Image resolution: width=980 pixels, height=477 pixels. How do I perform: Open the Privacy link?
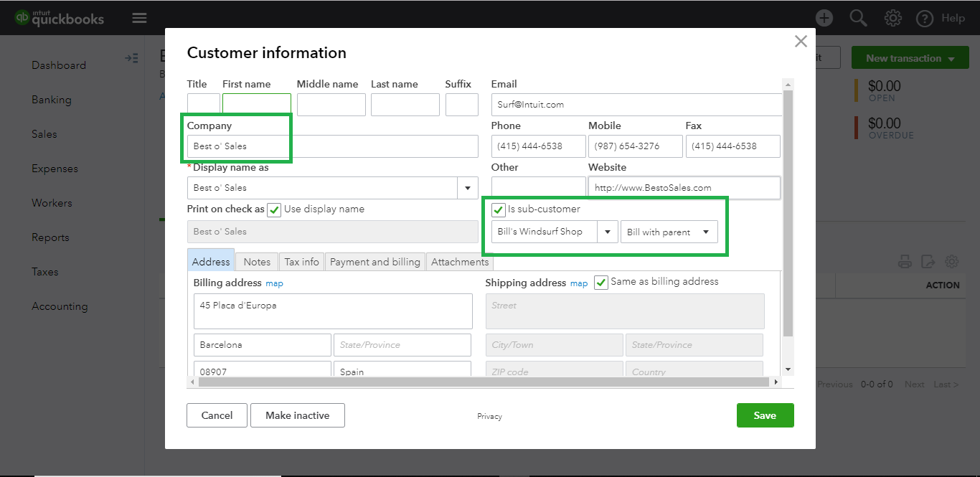(x=489, y=416)
